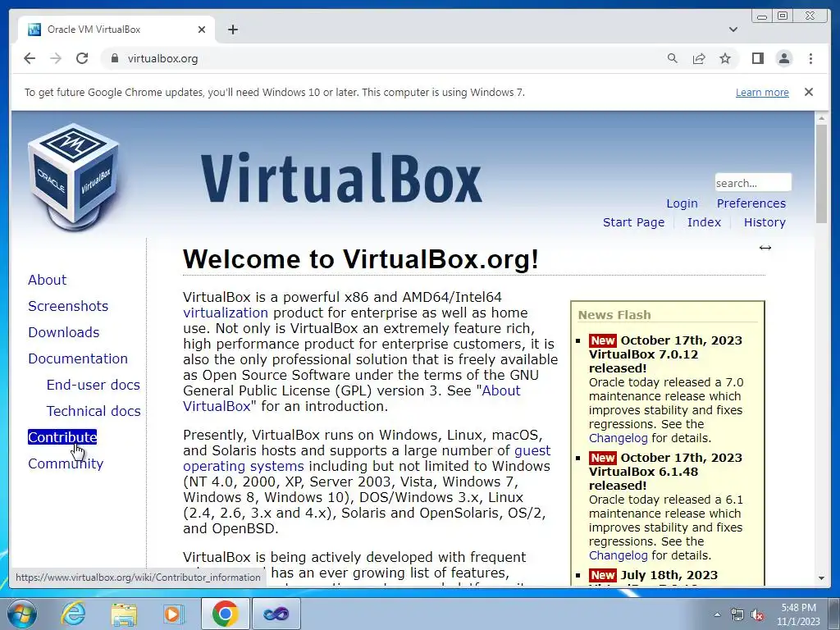The image size is (840, 630).
Task: Click the Welcome to VirtualBox.org! heading
Action: tap(361, 259)
